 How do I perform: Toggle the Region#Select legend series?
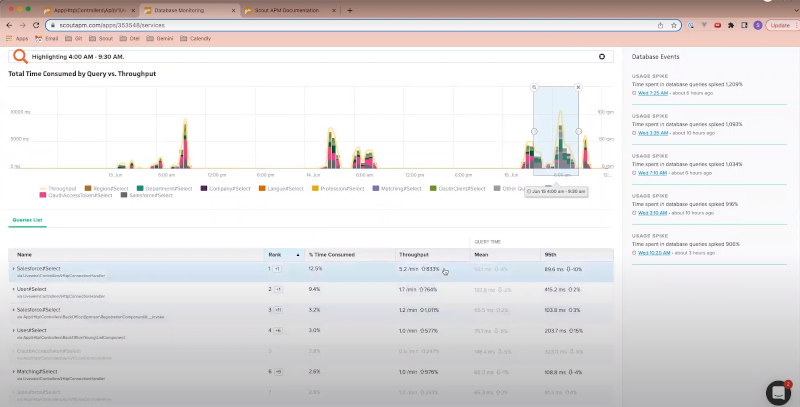coord(110,188)
